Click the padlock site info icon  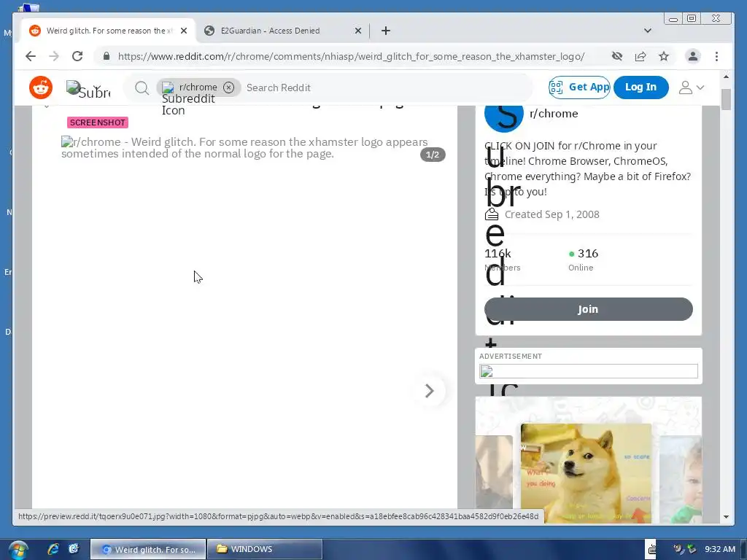[x=107, y=56]
